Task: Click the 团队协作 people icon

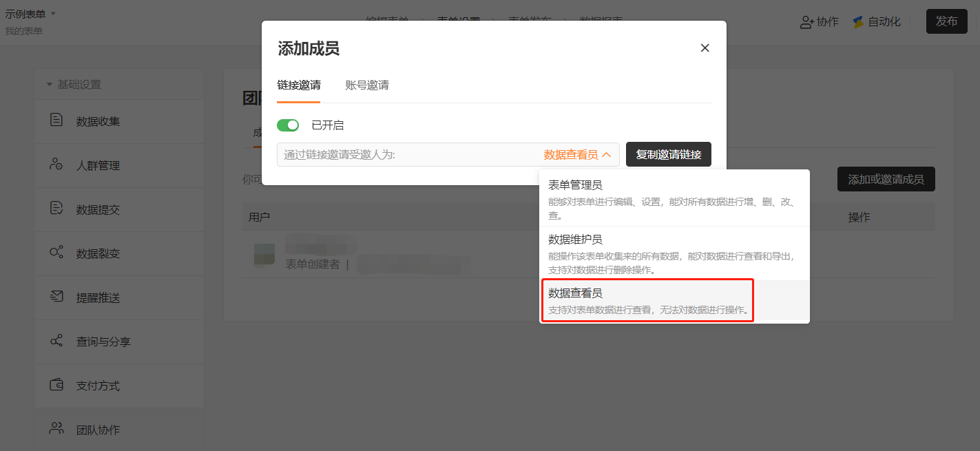Action: [56, 428]
